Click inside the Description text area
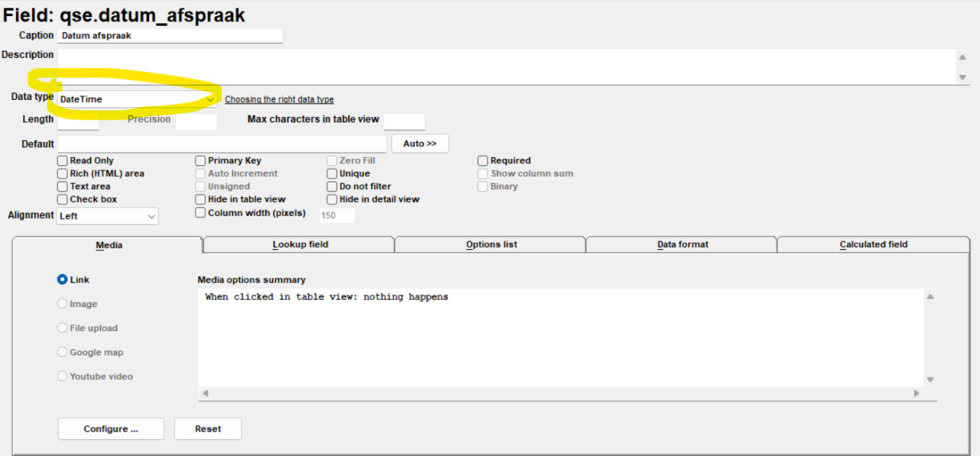Viewport: 980px width, 456px height. tap(506, 66)
